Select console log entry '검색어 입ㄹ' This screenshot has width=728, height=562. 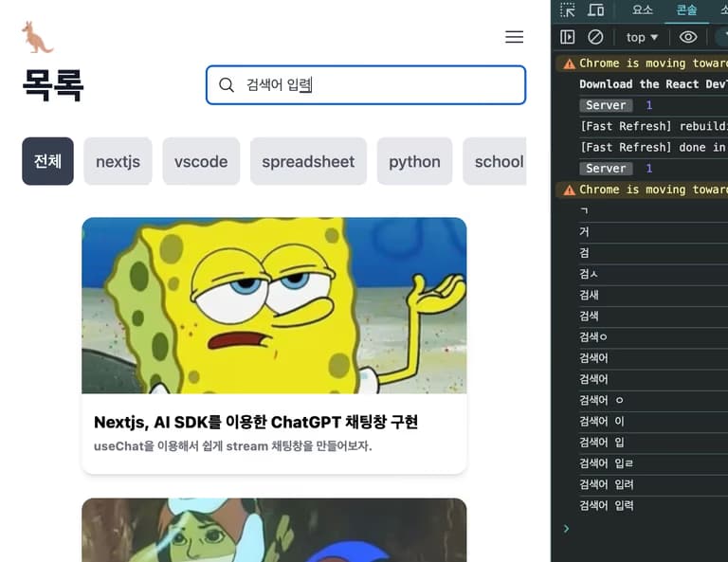pyautogui.click(x=607, y=463)
